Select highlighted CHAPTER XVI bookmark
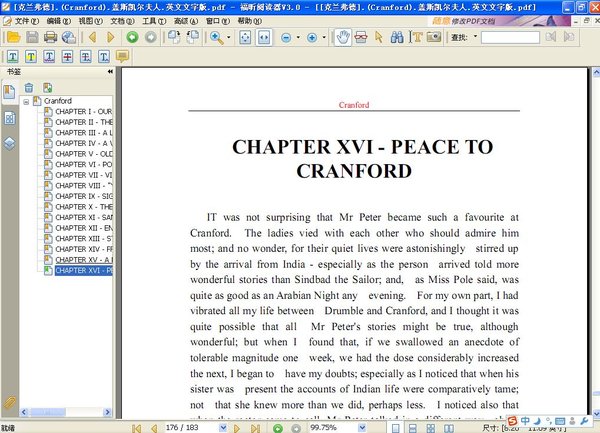The height and width of the screenshot is (433, 600). point(83,270)
